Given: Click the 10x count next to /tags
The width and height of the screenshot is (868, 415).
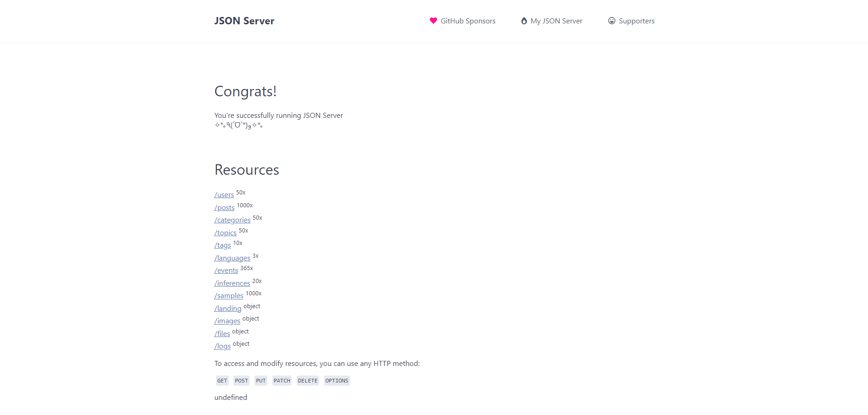Looking at the screenshot, I should (x=238, y=243).
